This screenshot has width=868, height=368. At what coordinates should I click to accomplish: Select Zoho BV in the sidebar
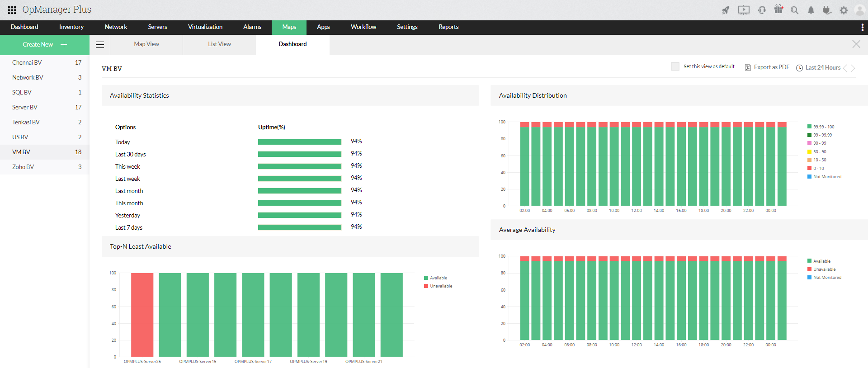coord(45,167)
